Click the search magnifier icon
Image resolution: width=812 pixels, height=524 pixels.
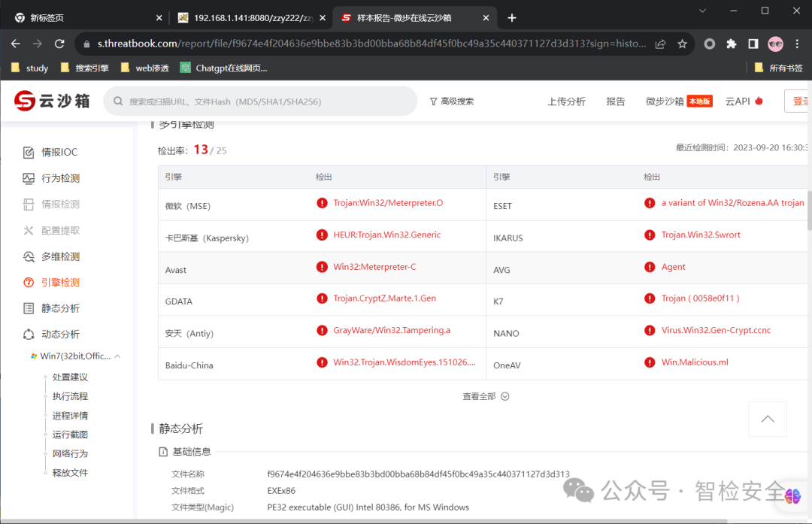click(118, 101)
